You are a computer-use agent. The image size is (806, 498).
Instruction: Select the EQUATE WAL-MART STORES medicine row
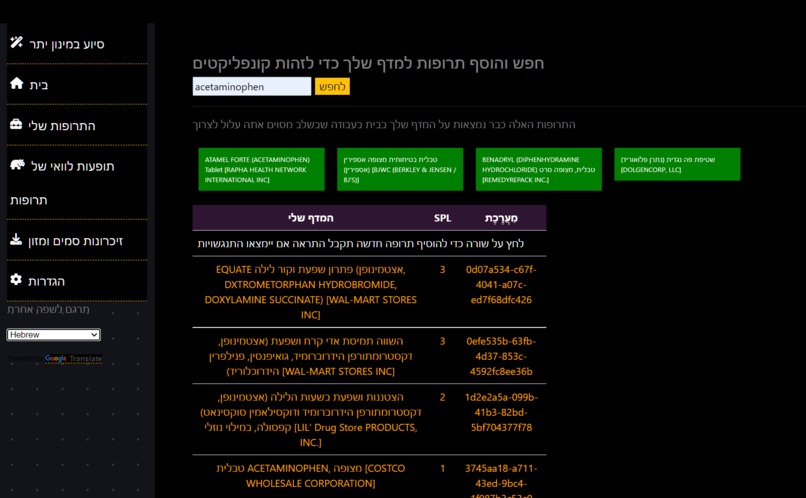pyautogui.click(x=369, y=292)
